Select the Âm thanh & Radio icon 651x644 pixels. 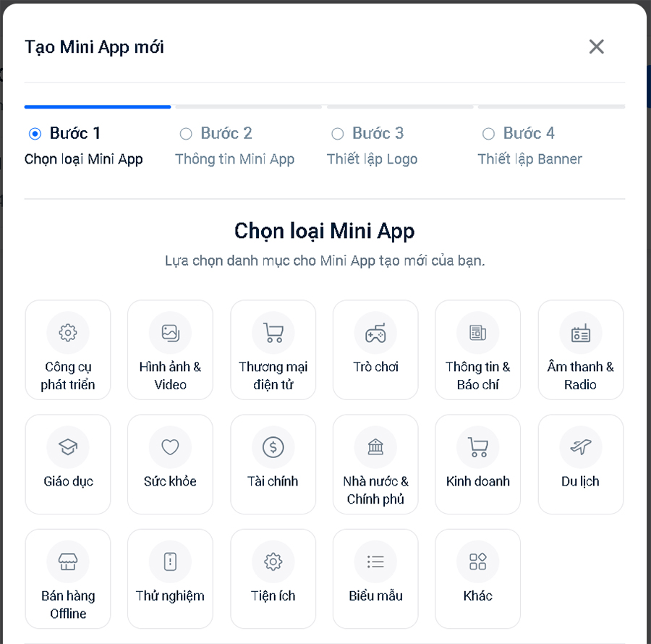tap(580, 333)
